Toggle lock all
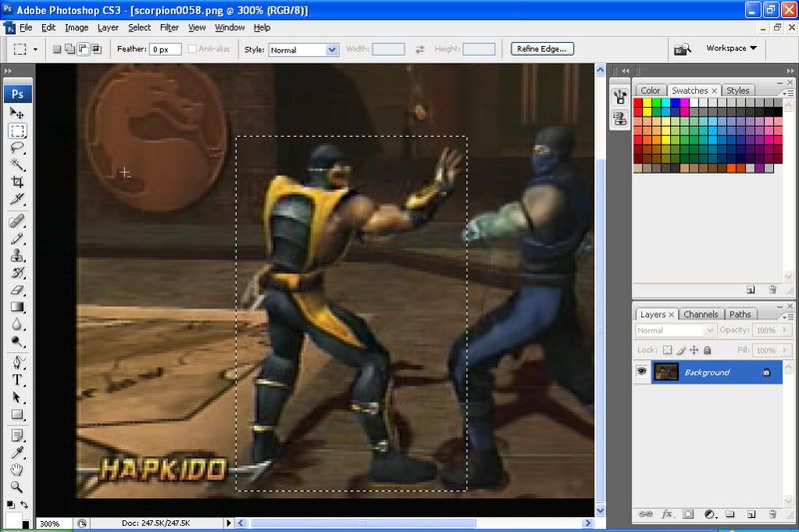This screenshot has width=799, height=532. tap(707, 350)
